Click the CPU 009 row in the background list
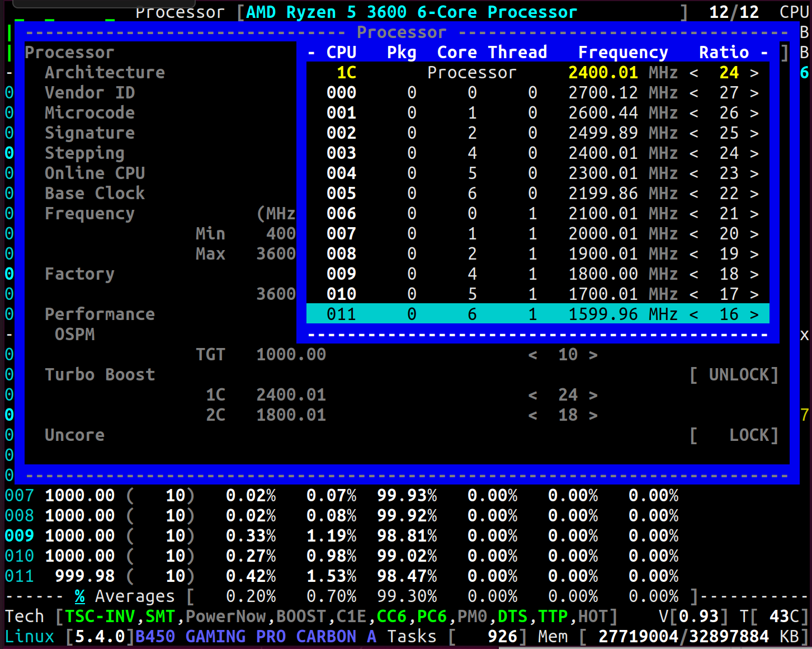This screenshot has height=649, width=812. (x=341, y=536)
